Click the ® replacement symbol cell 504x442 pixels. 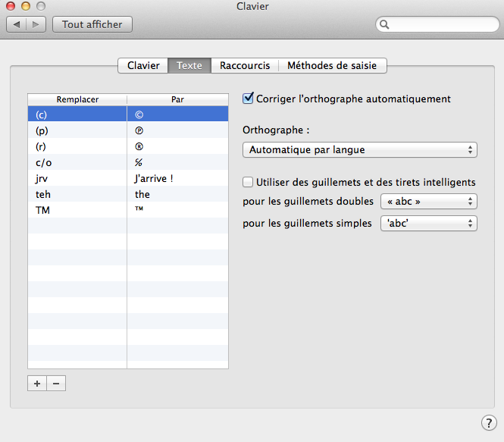(x=178, y=146)
